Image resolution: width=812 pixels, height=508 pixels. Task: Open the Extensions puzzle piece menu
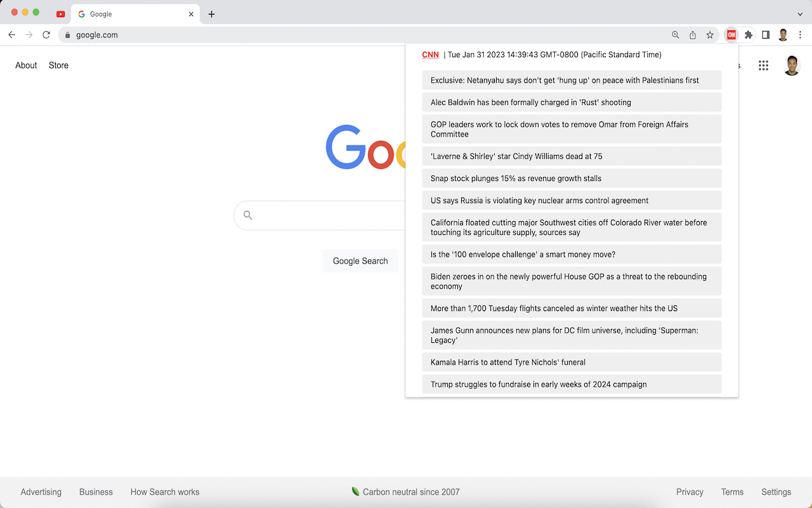coord(749,35)
